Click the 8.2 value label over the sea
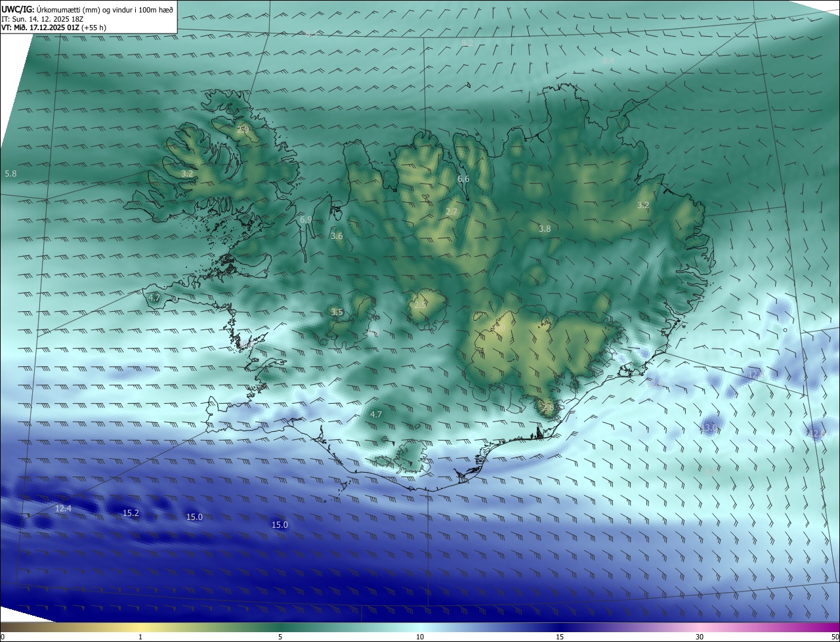840x642 pixels. tap(467, 43)
